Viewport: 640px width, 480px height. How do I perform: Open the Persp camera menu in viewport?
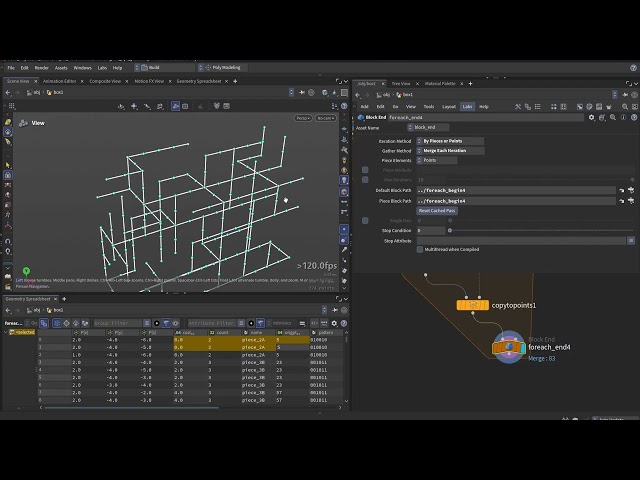(x=303, y=118)
